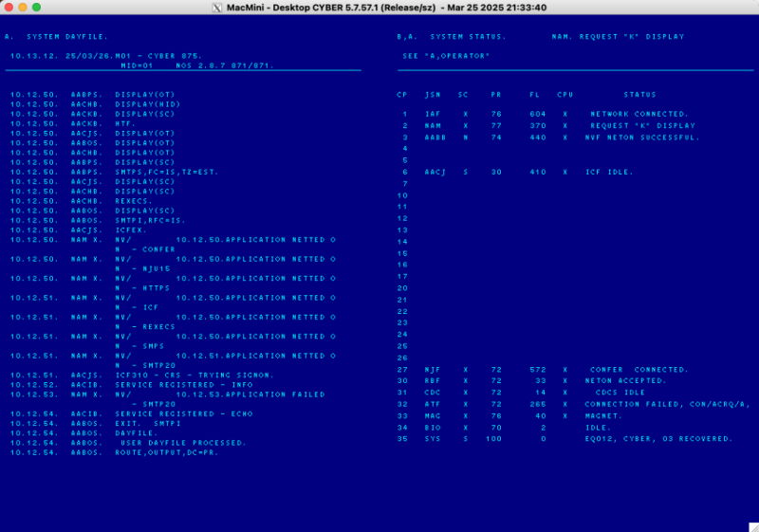Click the AACKB 'HTF.' dayfile line
Viewport: 759px width, 532px height.
pos(73,124)
